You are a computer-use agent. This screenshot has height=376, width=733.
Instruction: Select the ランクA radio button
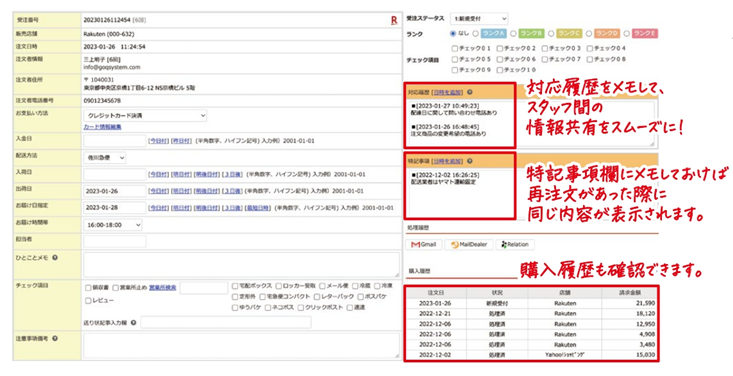(x=475, y=34)
